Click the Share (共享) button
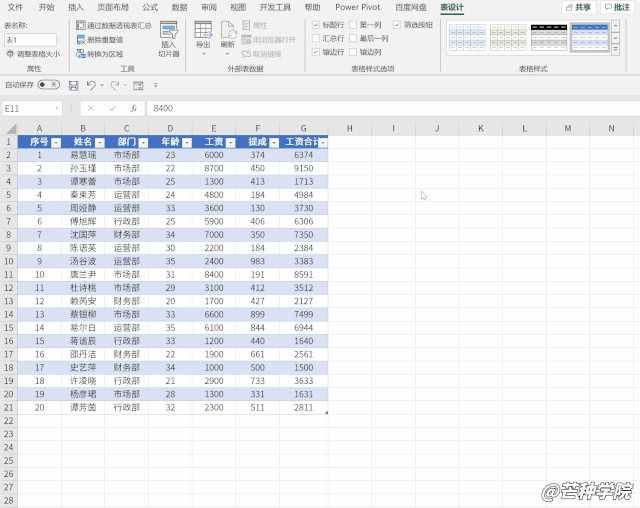This screenshot has height=508, width=640. point(577,7)
